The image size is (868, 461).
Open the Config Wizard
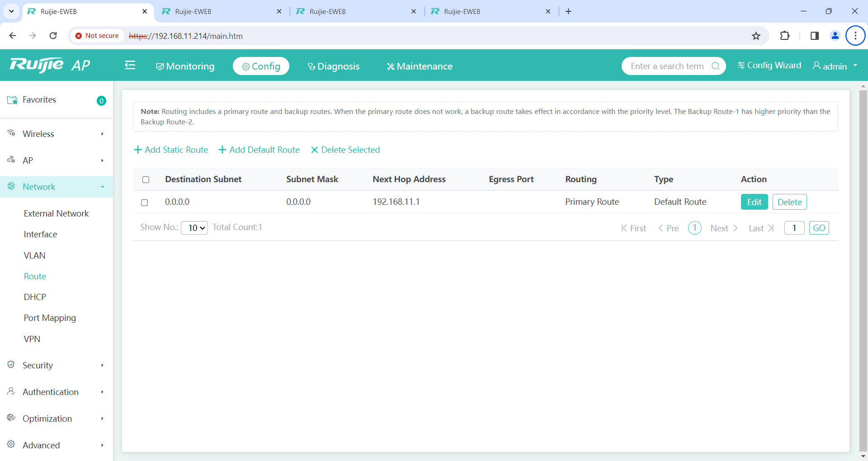[769, 66]
